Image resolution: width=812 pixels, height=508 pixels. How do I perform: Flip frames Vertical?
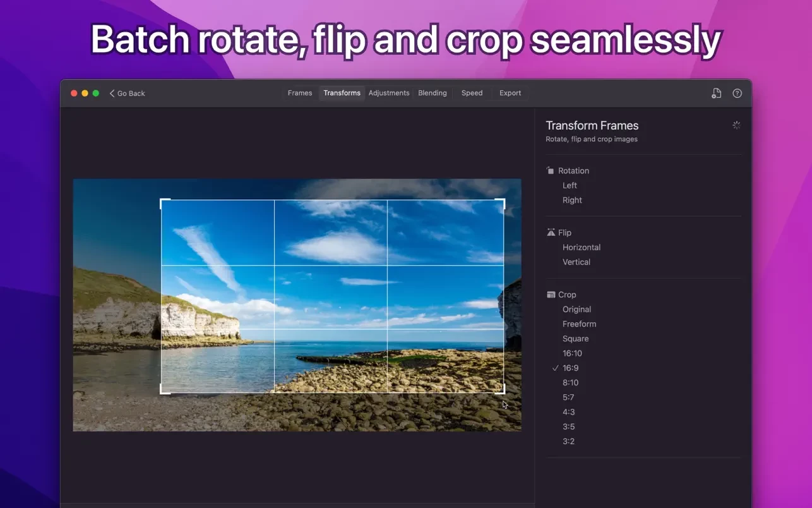576,262
